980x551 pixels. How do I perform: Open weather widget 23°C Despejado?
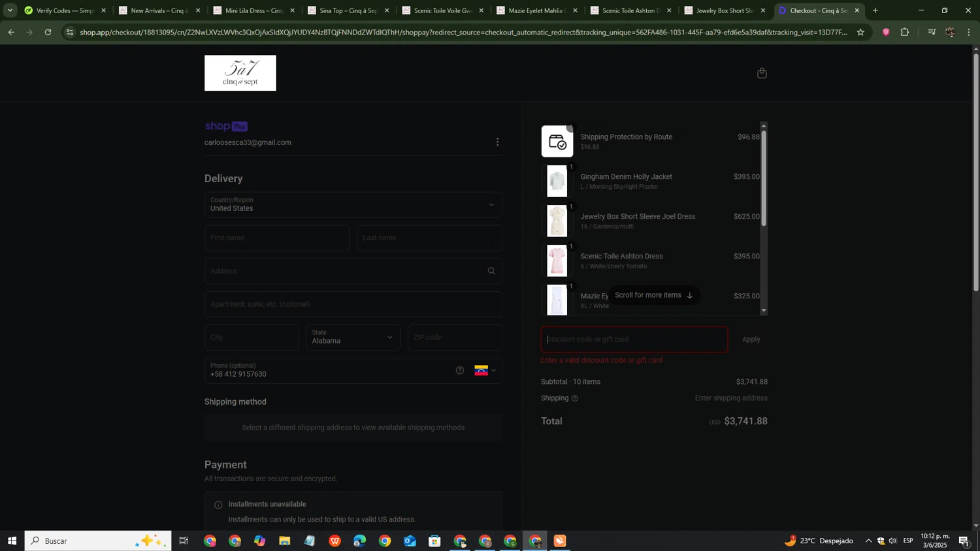tap(820, 541)
